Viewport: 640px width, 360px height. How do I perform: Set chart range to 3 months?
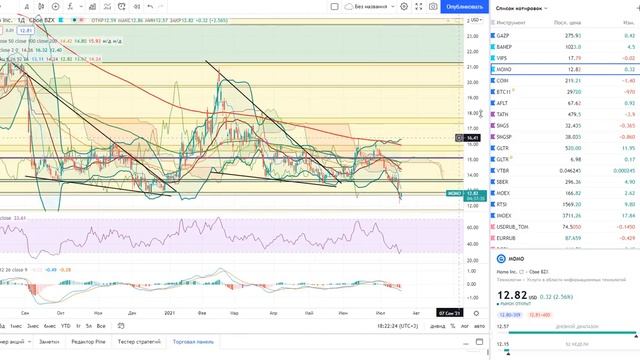pos(33,326)
